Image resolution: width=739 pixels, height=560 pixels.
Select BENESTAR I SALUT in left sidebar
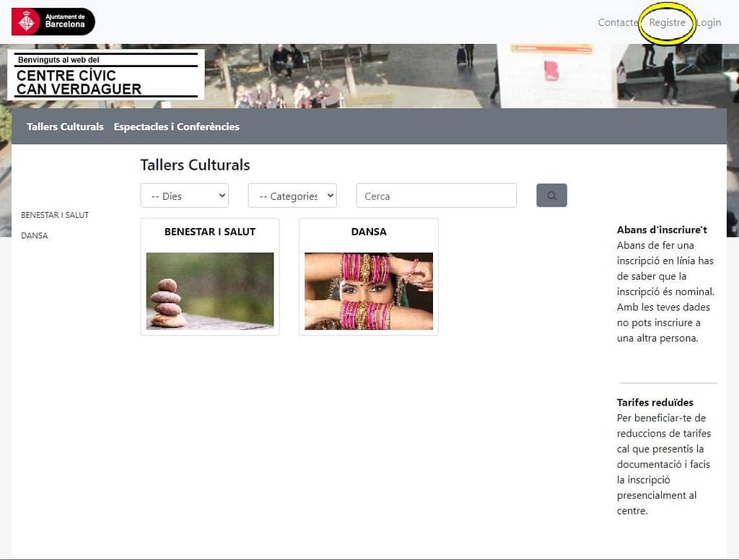click(55, 215)
